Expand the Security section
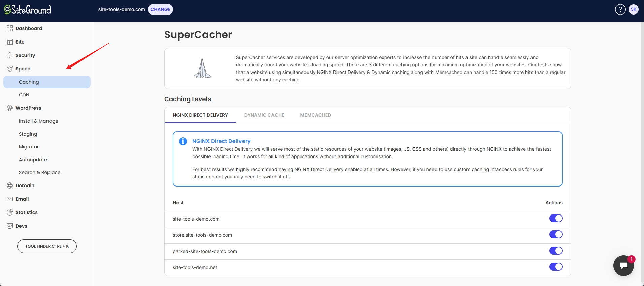The height and width of the screenshot is (286, 644). (x=47, y=55)
